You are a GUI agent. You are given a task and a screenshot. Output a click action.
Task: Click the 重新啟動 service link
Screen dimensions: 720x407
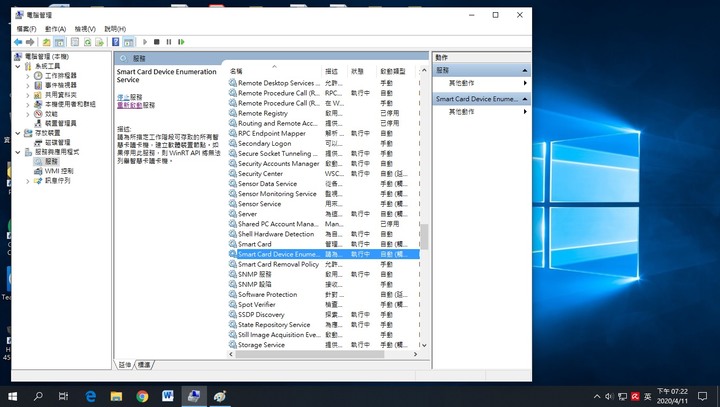[129, 105]
